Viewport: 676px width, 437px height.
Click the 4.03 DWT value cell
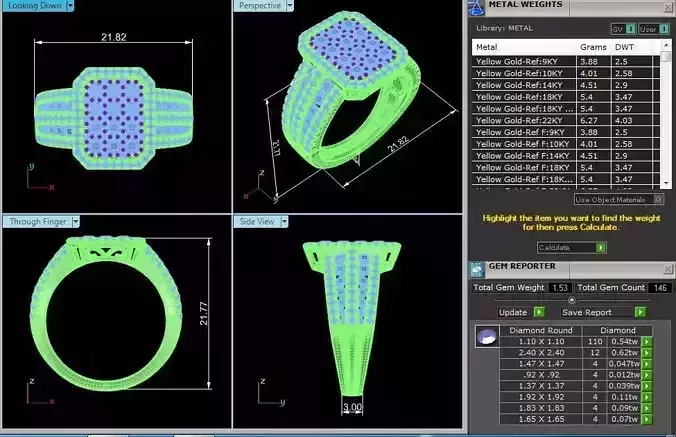[632, 121]
